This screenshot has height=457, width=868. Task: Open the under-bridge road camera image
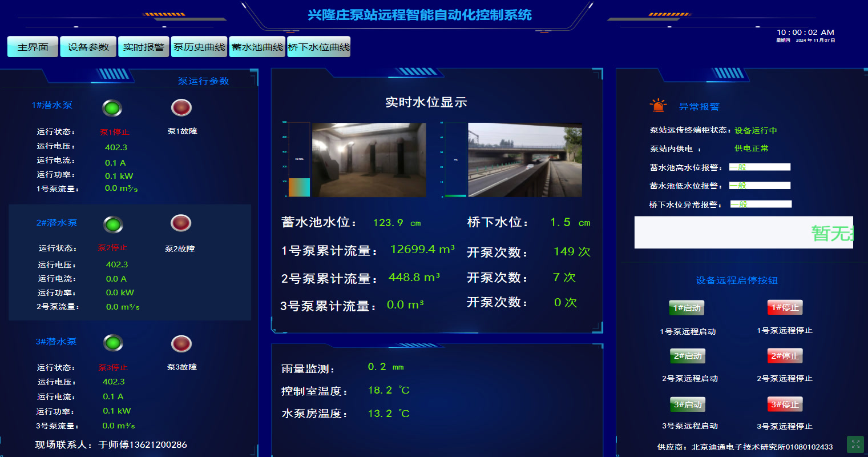click(524, 160)
